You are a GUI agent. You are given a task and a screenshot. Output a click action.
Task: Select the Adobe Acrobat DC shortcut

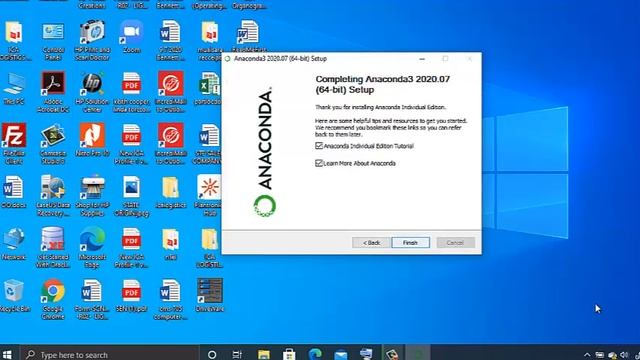[53, 92]
